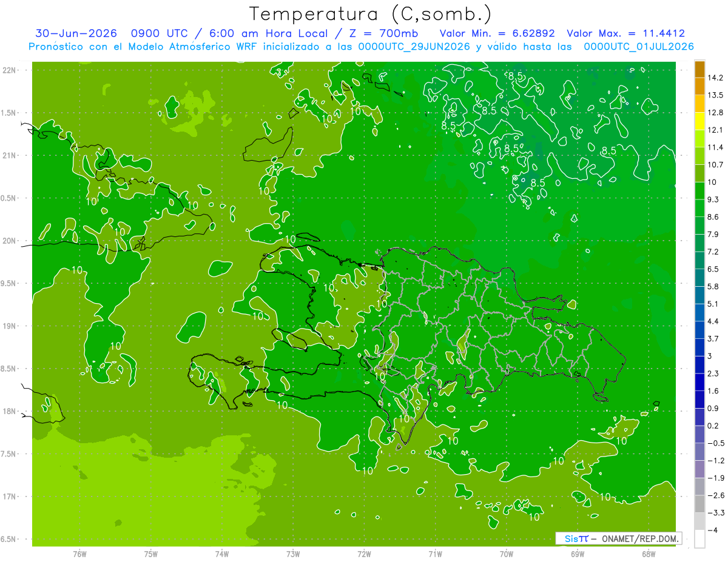Click the colorbar value "-3.3"
Viewport: 728px width, 562px height.
coord(716,513)
